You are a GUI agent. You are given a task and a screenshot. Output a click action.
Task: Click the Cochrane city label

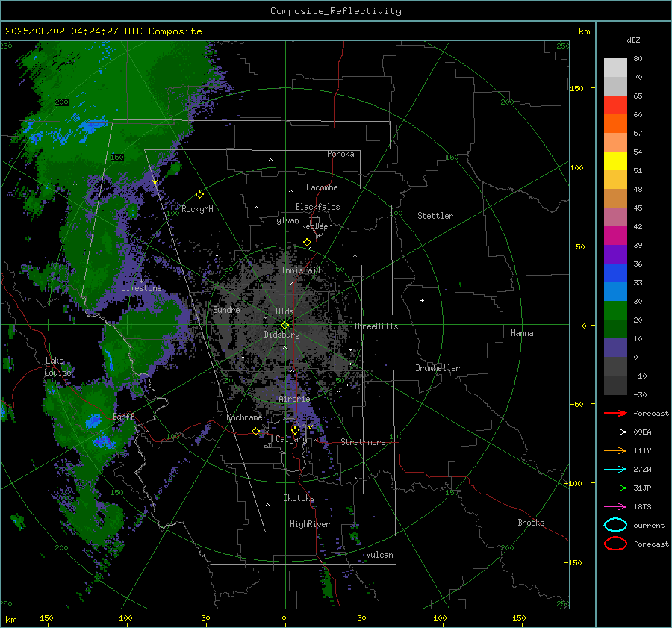click(x=244, y=417)
